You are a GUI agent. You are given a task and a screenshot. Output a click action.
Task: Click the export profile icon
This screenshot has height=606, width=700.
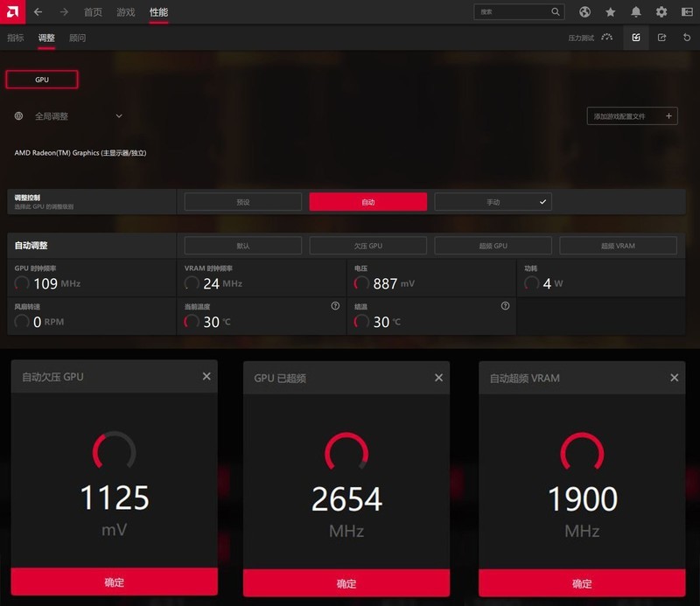662,38
